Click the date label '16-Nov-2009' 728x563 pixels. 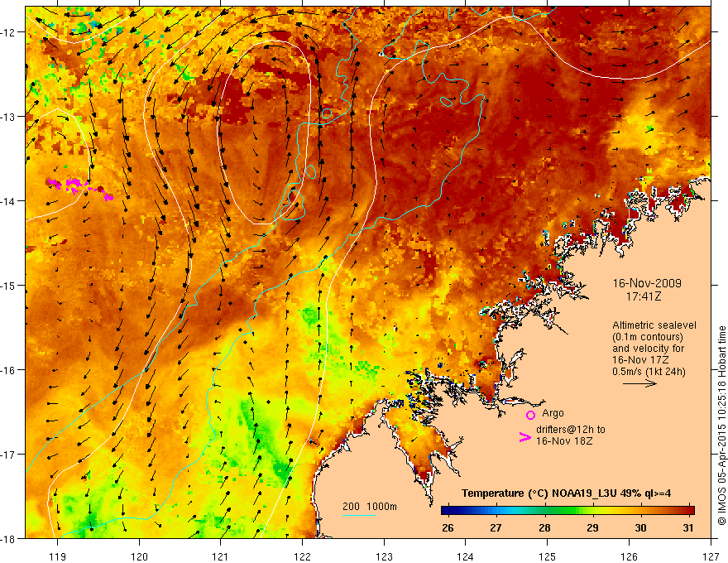click(x=647, y=283)
